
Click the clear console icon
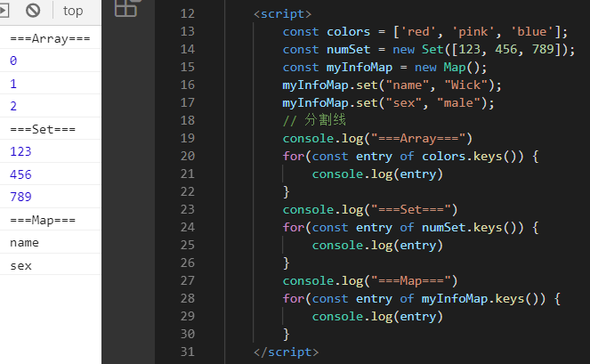tap(33, 10)
